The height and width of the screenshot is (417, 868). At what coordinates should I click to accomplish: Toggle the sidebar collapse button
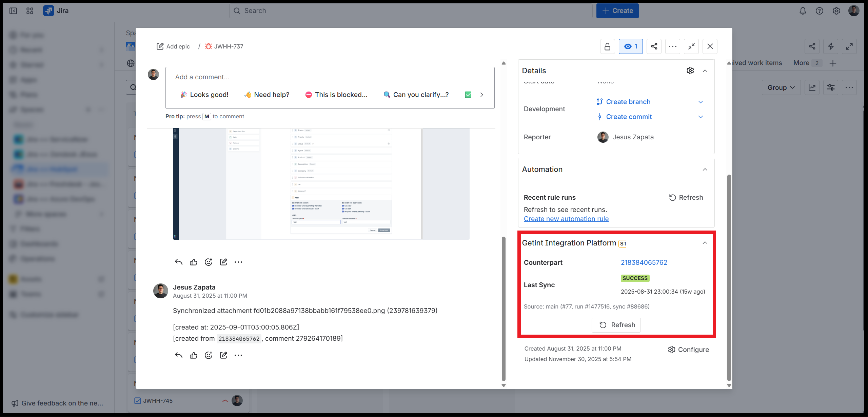13,11
